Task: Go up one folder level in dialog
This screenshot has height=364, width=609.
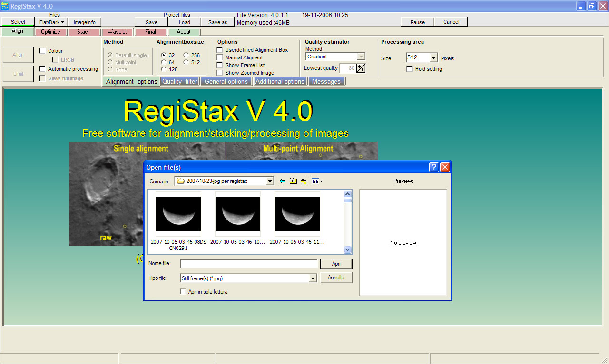Action: [x=294, y=181]
